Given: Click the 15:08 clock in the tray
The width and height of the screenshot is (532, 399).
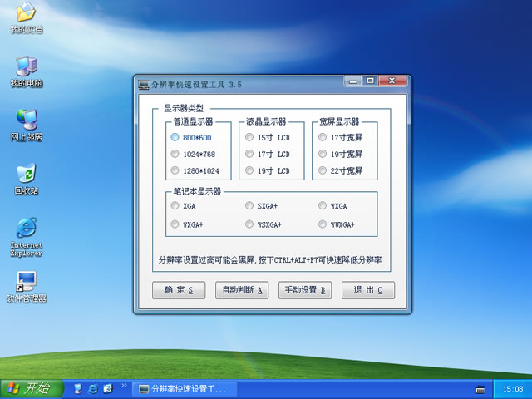Looking at the screenshot, I should (513, 389).
